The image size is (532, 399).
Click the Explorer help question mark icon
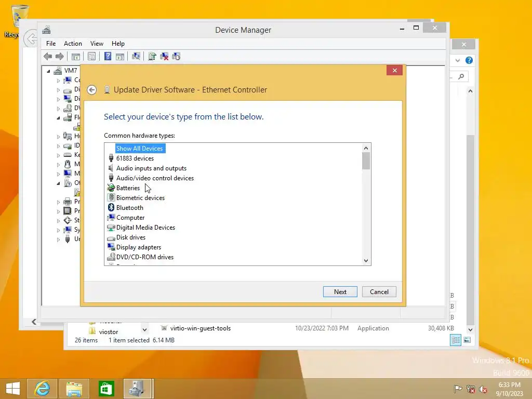(469, 60)
